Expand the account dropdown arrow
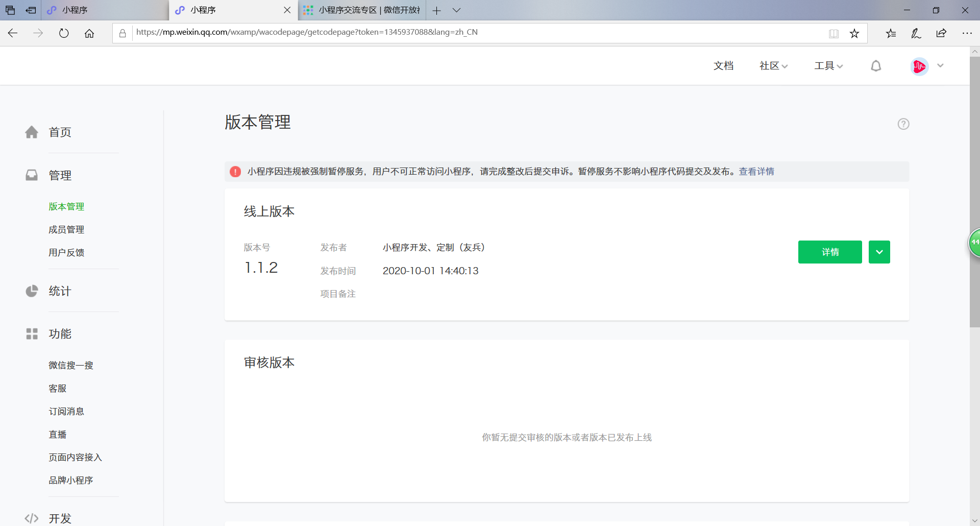This screenshot has height=526, width=980. 940,66
